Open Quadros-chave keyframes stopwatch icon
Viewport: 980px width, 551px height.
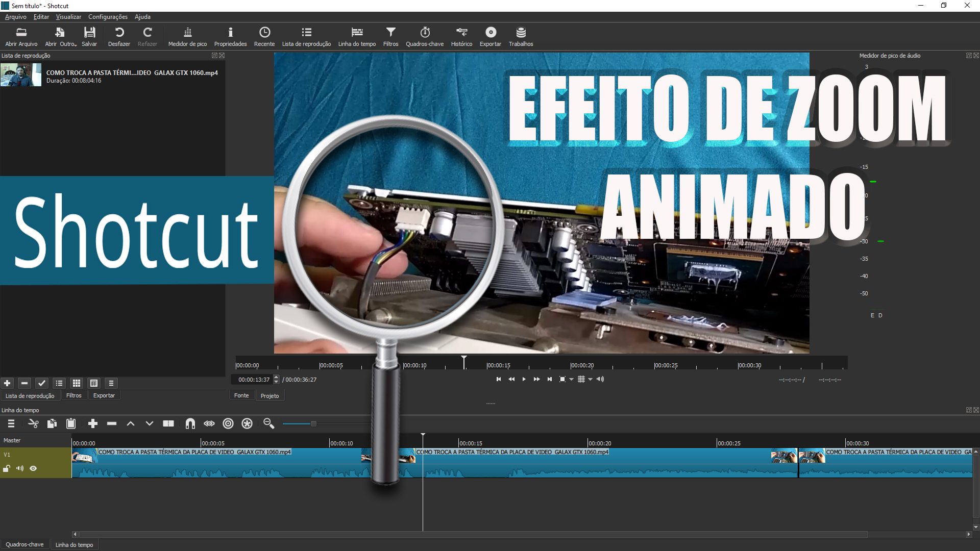click(x=424, y=33)
